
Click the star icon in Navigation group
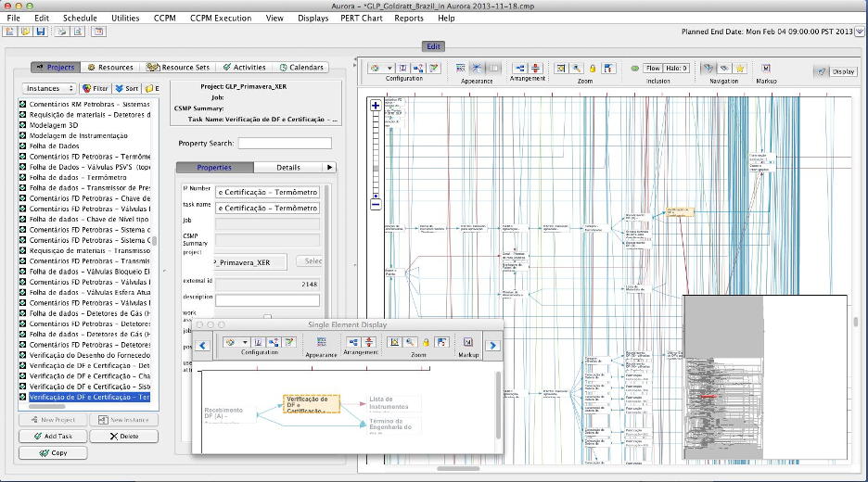(x=740, y=69)
